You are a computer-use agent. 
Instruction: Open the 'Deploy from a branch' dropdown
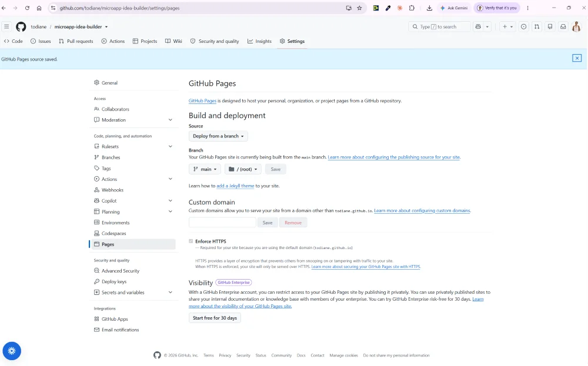218,136
